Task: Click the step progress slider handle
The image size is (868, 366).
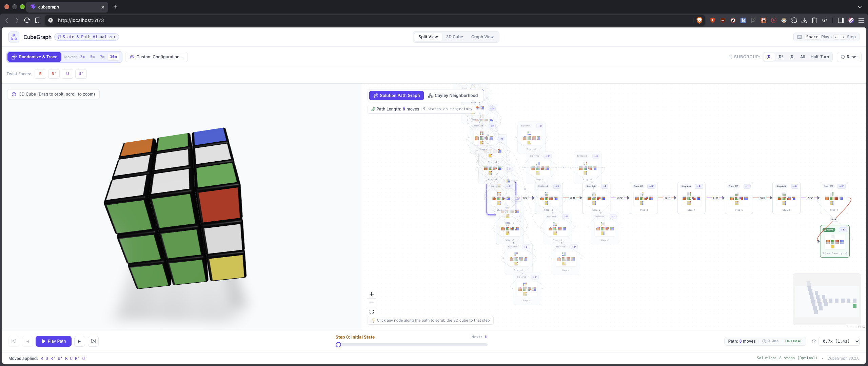Action: (338, 345)
